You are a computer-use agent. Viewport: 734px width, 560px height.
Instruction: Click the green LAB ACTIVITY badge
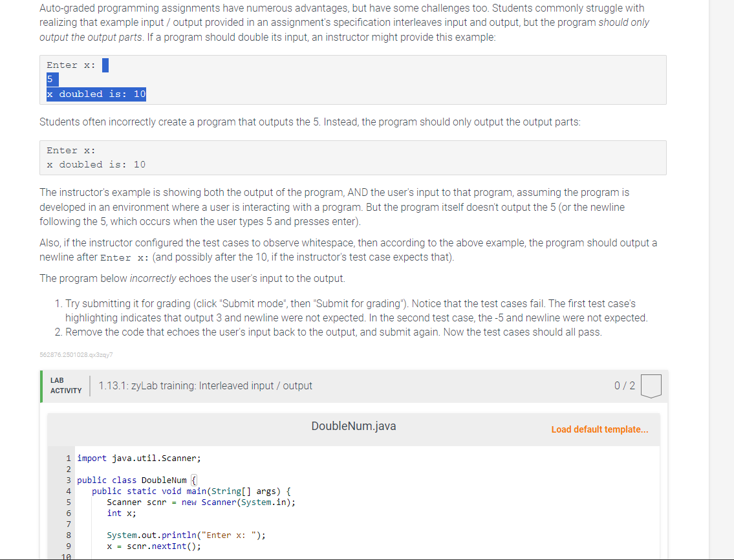65,385
